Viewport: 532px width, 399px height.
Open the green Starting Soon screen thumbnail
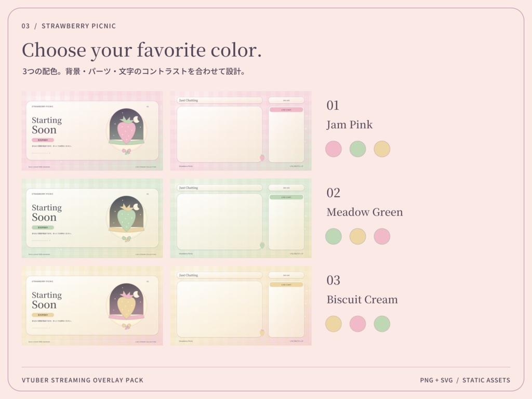tap(92, 218)
